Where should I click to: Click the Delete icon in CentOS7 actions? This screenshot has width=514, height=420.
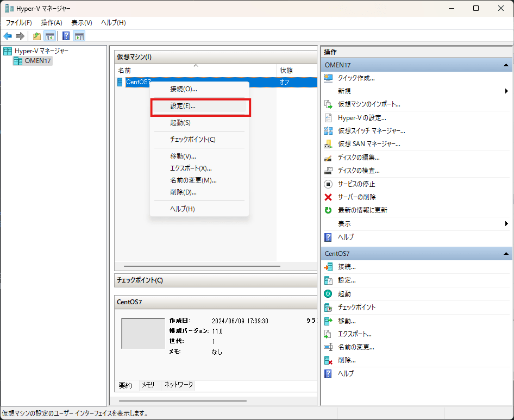pyautogui.click(x=328, y=360)
